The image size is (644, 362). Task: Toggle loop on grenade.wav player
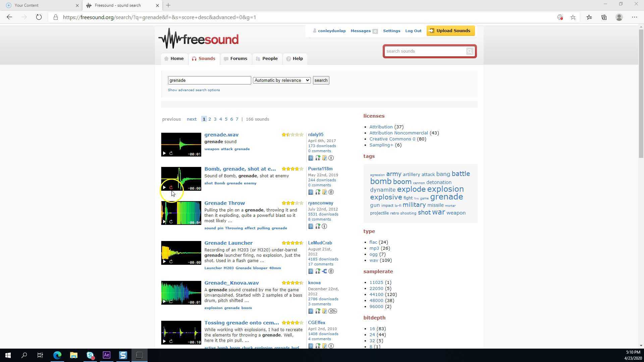point(171,154)
